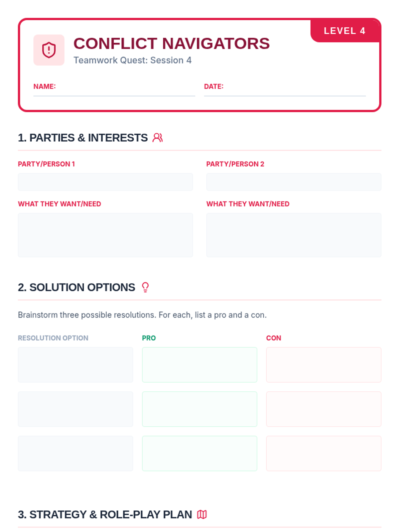Click Party 2's What They Want/Need box
Screen dimensions: 399x532
pos(294,235)
